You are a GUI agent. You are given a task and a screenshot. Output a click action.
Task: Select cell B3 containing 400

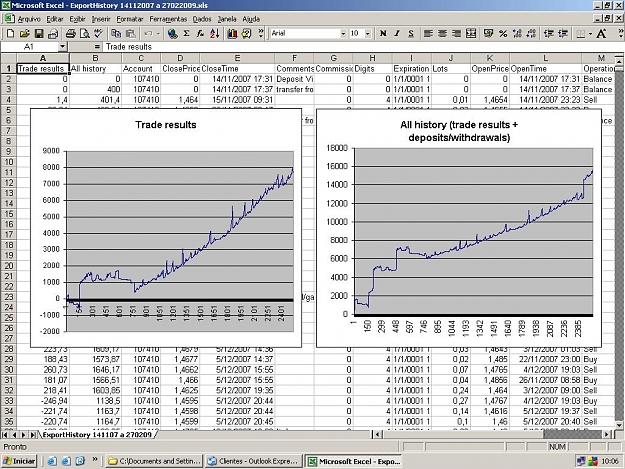95,89
